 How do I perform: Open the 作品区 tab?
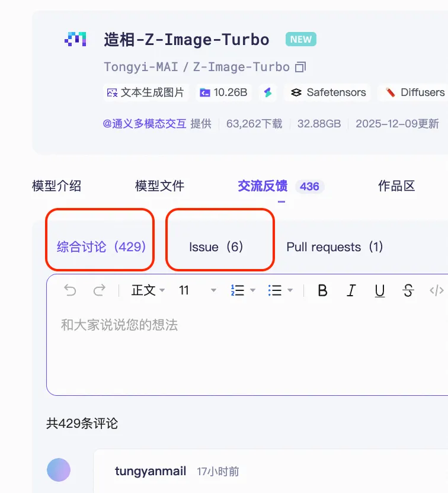tap(396, 186)
